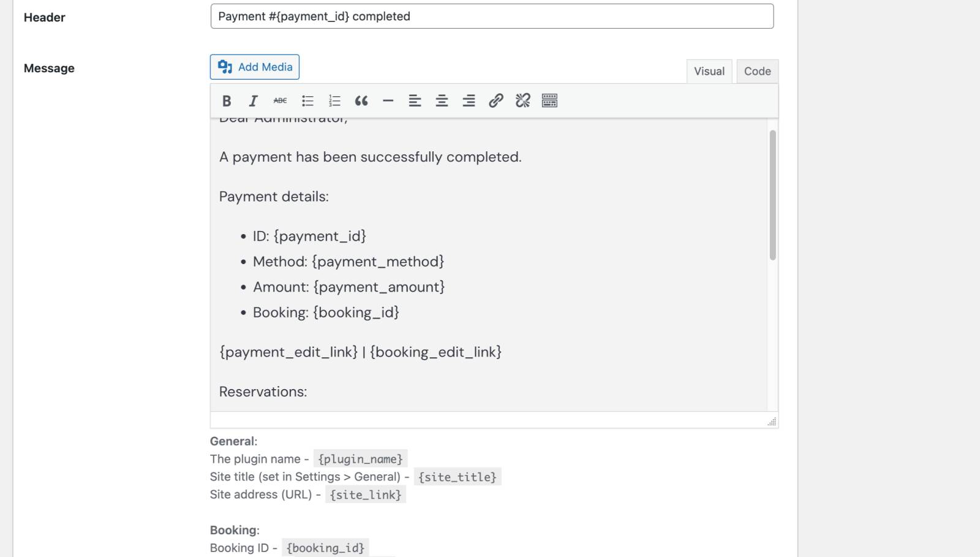
Task: Click into the Header input field
Action: point(491,17)
